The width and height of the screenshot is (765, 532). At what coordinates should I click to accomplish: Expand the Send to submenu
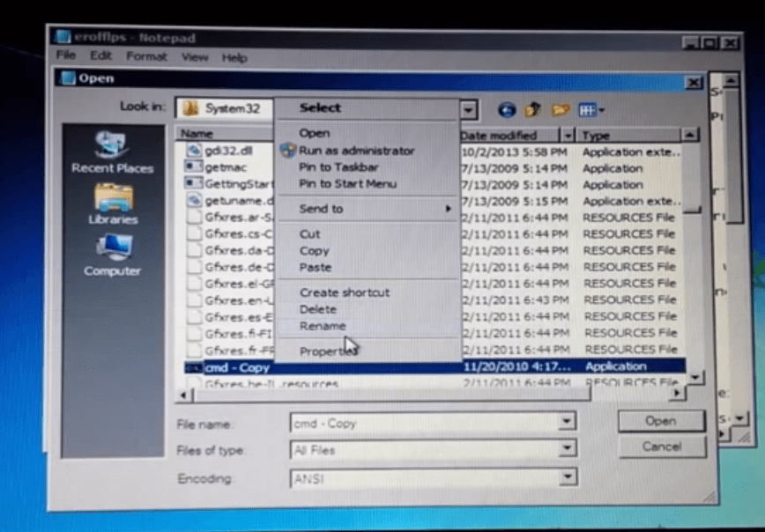[x=367, y=209]
